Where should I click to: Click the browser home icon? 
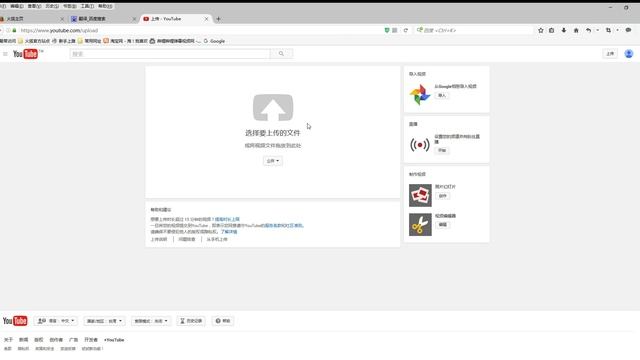[x=576, y=30]
